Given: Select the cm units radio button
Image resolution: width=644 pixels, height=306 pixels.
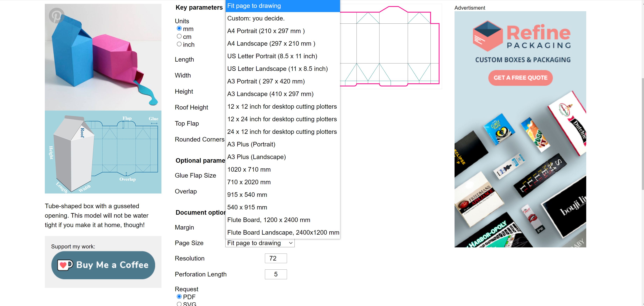Looking at the screenshot, I should click(179, 36).
